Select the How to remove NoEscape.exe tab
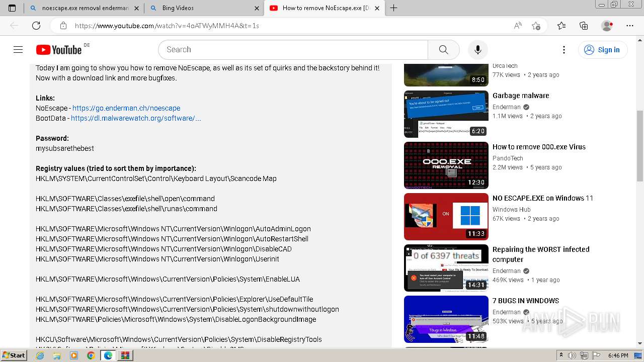Image resolution: width=644 pixels, height=362 pixels. (325, 8)
